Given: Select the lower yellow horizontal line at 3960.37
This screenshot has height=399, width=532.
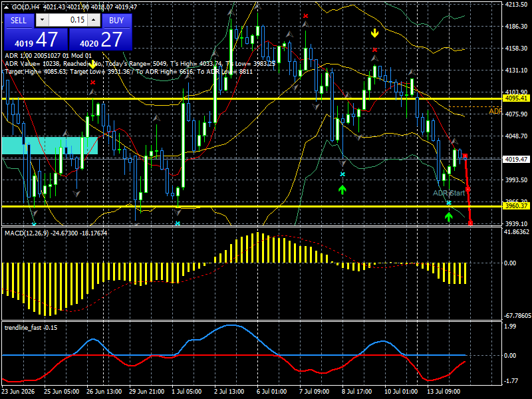Looking at the screenshot, I should (x=251, y=206).
